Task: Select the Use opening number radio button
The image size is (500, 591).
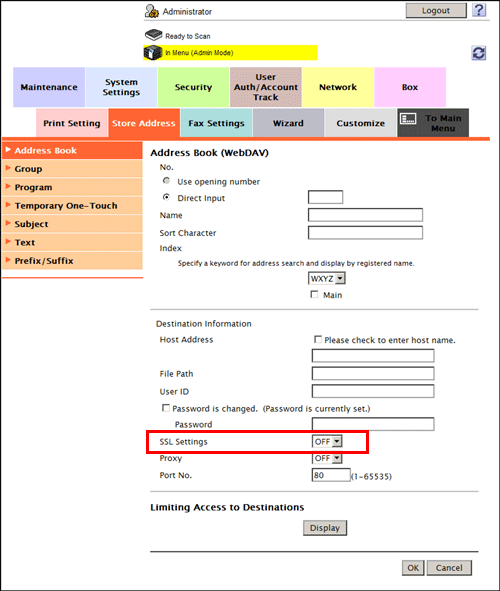Action: (166, 181)
